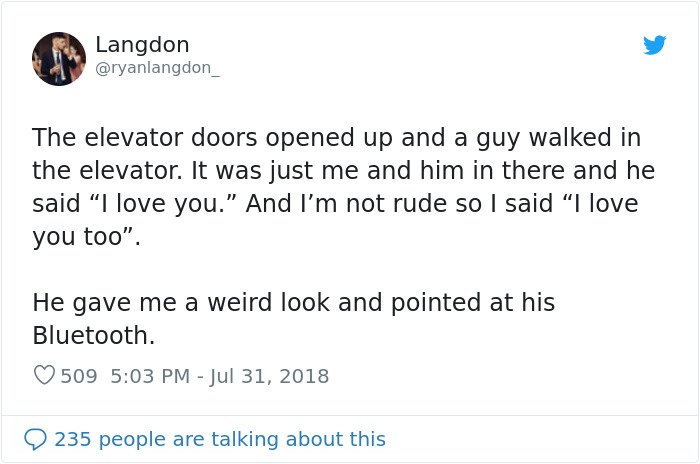Image resolution: width=700 pixels, height=464 pixels.
Task: Open Langdon's profile picture
Action: (59, 59)
